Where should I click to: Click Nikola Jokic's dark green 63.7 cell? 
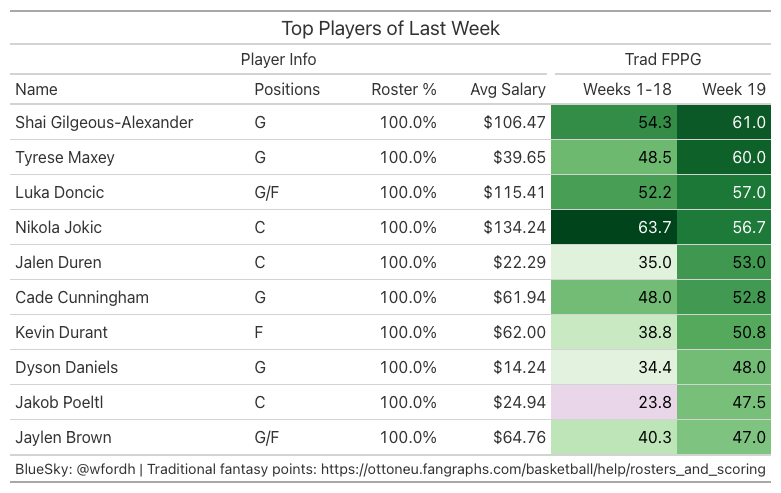pos(614,227)
